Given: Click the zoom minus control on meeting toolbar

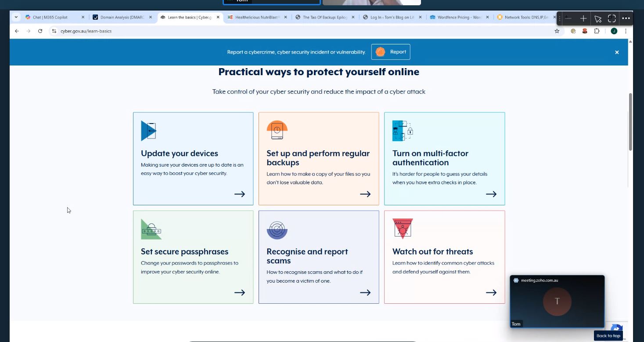Looking at the screenshot, I should [568, 18].
